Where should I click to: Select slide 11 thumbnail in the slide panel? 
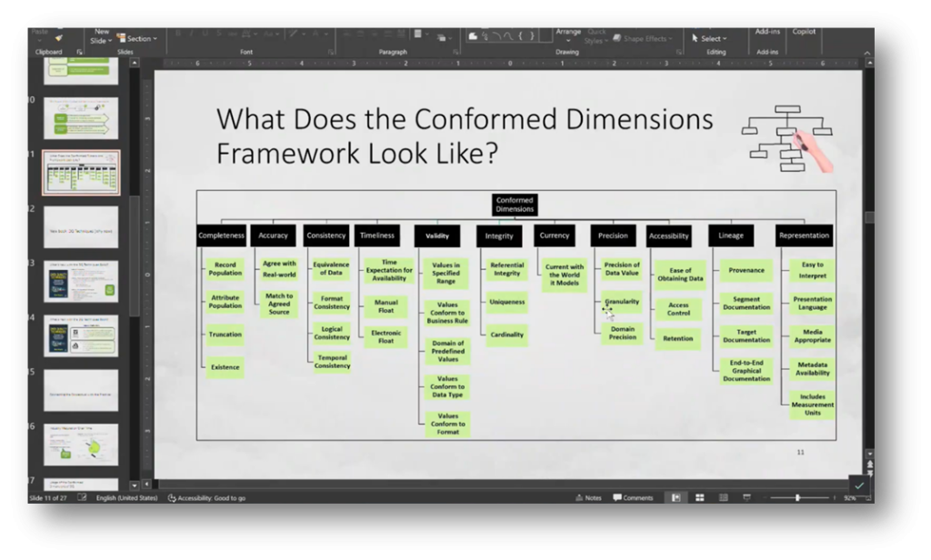tap(81, 173)
